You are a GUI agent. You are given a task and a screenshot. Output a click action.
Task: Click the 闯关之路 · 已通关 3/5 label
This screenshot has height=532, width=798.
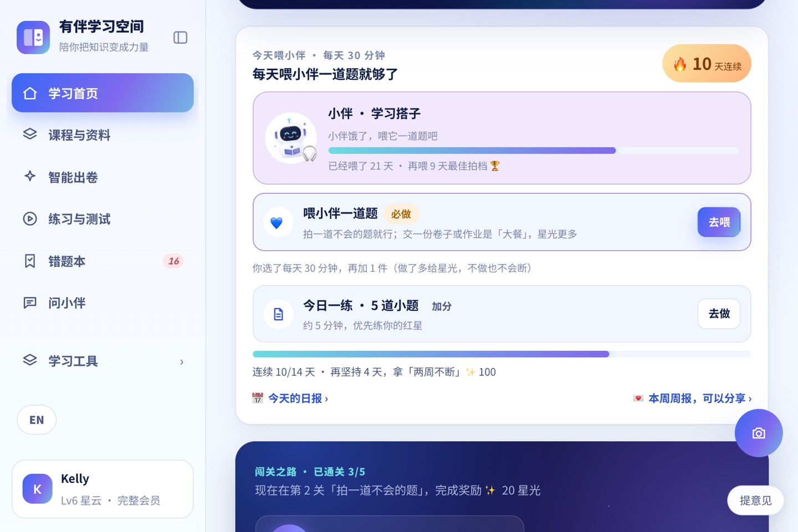click(x=310, y=472)
